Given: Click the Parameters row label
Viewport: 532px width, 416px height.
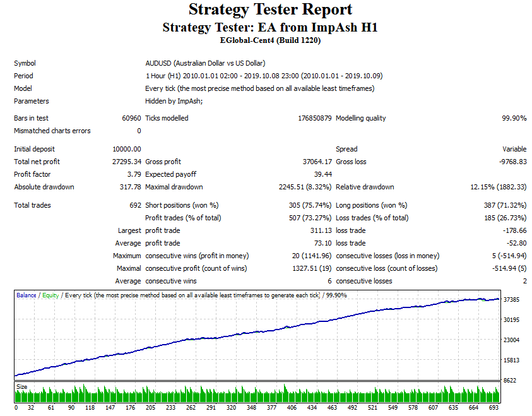Looking at the screenshot, I should pyautogui.click(x=31, y=101).
